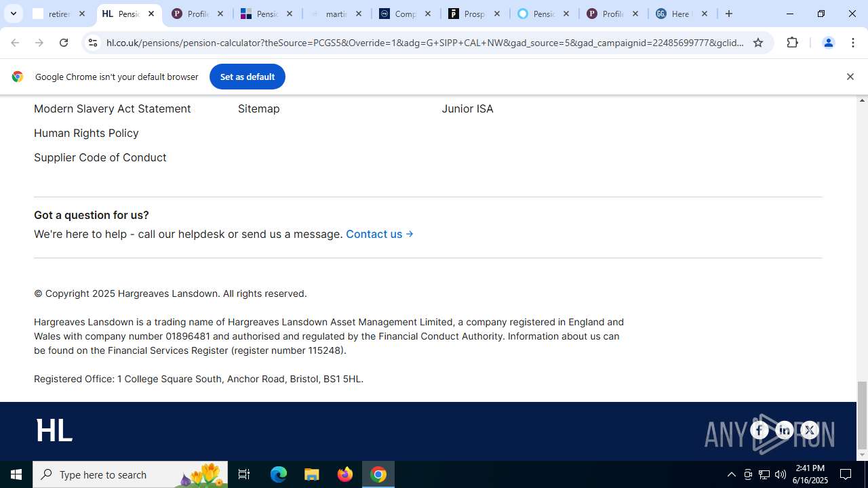Open the Sitemap link
Image resolution: width=868 pixels, height=488 pixels.
259,108
